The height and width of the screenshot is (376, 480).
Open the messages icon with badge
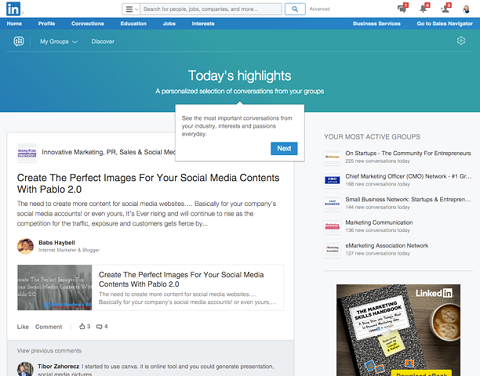[403, 8]
